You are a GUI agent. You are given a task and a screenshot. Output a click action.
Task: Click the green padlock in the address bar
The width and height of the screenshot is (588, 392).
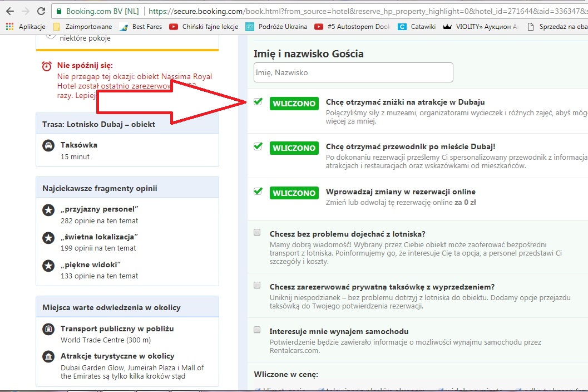coord(59,11)
